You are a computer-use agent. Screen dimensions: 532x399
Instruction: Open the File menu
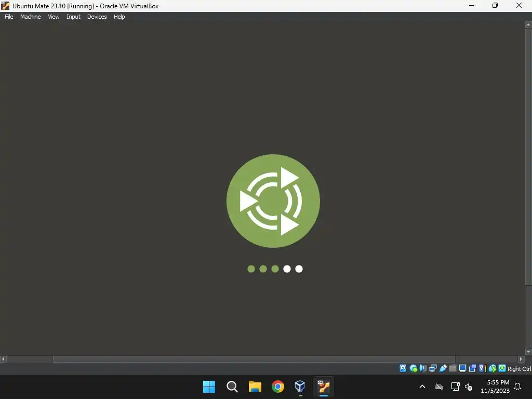(9, 17)
